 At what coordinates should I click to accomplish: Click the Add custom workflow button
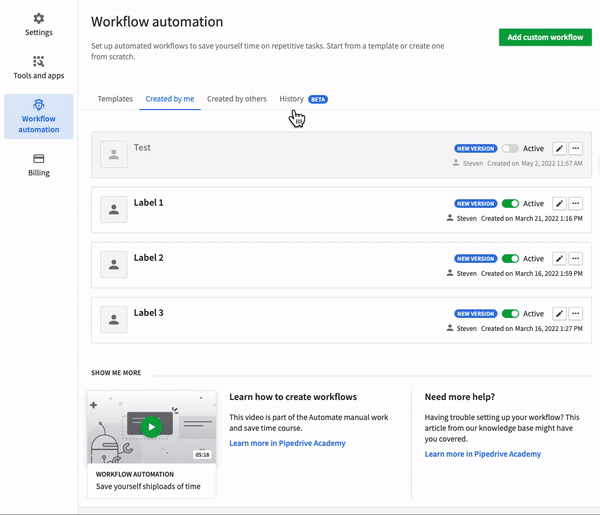(545, 37)
